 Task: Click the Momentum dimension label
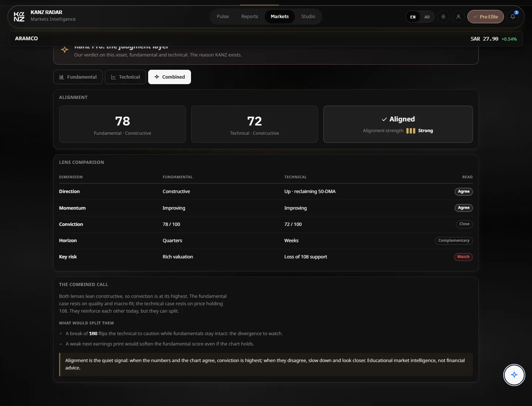(72, 208)
